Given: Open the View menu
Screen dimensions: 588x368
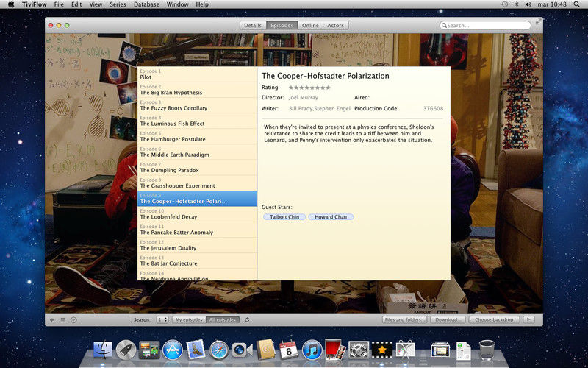Looking at the screenshot, I should [96, 4].
